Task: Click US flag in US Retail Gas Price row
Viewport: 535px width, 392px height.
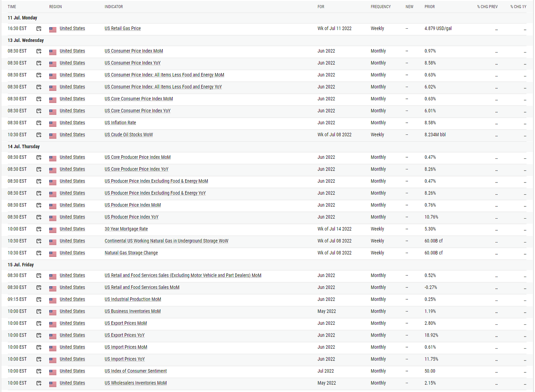Action: point(53,29)
